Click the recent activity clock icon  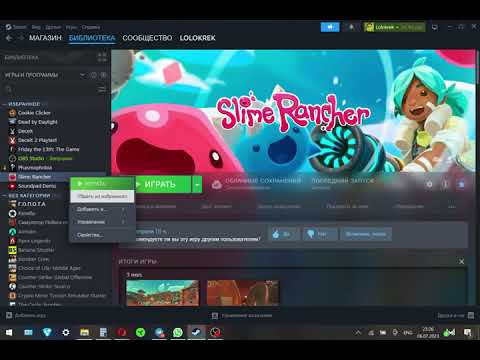click(94, 75)
